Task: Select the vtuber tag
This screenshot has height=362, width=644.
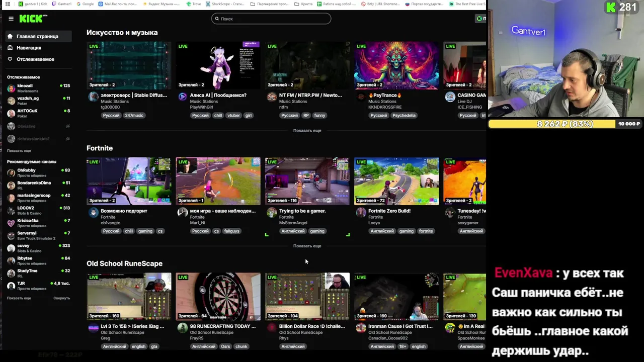Action: pos(233,116)
